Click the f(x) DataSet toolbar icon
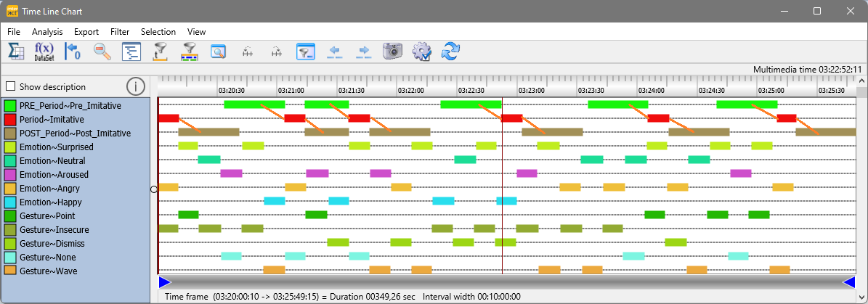The image size is (868, 304). 44,52
